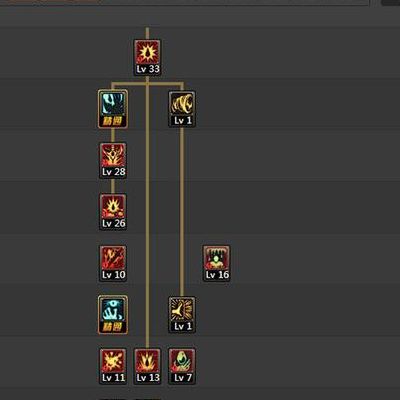Select the Lv 13 flame burst skill
400x400 pixels.
(x=147, y=367)
